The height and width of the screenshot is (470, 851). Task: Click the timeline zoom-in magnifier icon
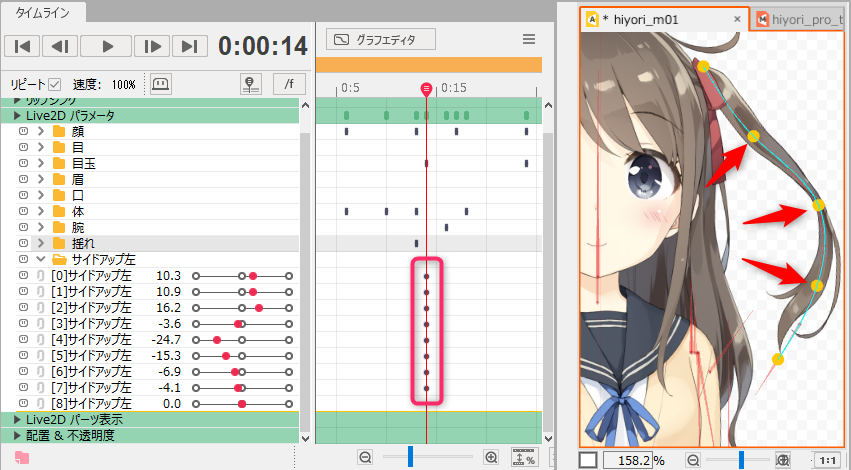pos(491,457)
